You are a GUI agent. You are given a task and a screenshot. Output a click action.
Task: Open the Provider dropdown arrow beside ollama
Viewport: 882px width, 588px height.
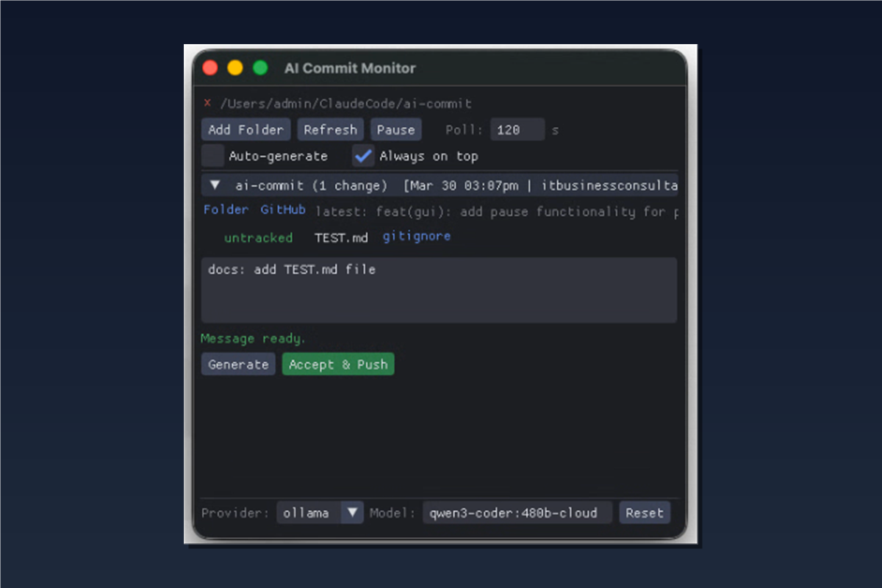click(x=351, y=512)
